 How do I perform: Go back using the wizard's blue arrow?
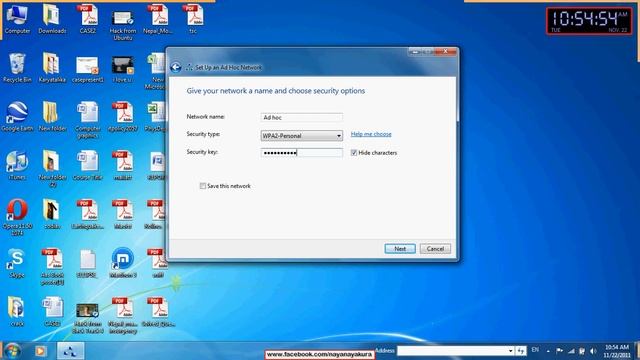[176, 67]
